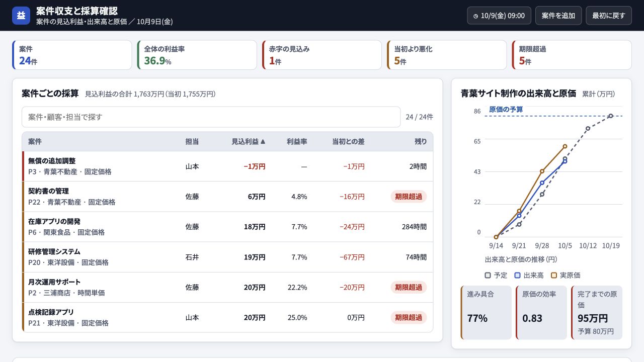Click the 益 app logo icon
Image resolution: width=644 pixels, height=362 pixels.
tap(21, 16)
